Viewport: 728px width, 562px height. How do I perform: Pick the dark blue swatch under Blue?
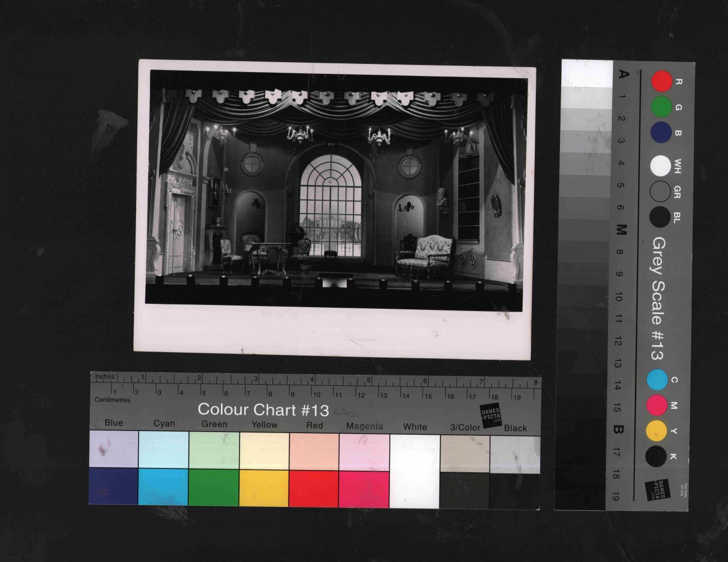(113, 486)
